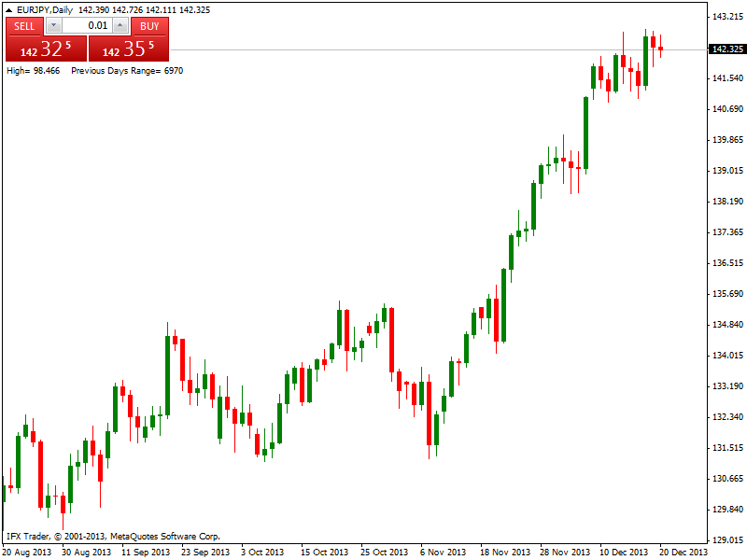Click the latest red candlestick at current price
The width and height of the screenshot is (747, 560).
pyautogui.click(x=661, y=49)
